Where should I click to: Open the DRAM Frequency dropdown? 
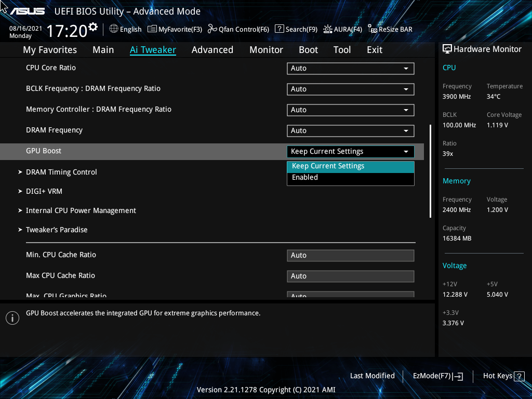pyautogui.click(x=351, y=130)
